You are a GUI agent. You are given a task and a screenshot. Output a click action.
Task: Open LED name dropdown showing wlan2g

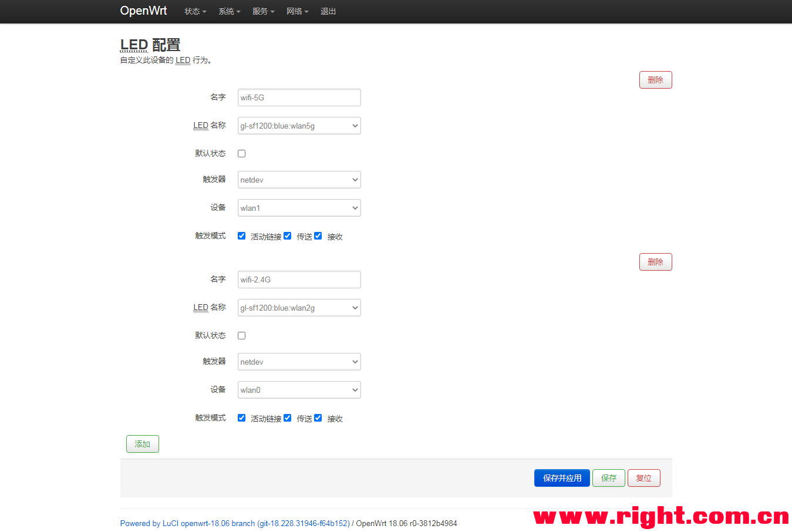(x=299, y=308)
